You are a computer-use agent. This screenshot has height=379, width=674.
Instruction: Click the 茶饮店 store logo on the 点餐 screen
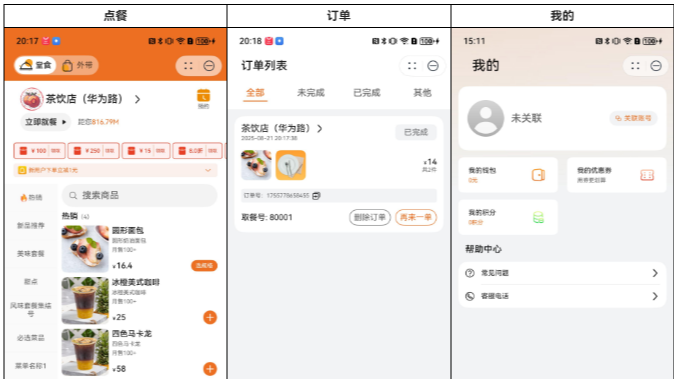(32, 99)
